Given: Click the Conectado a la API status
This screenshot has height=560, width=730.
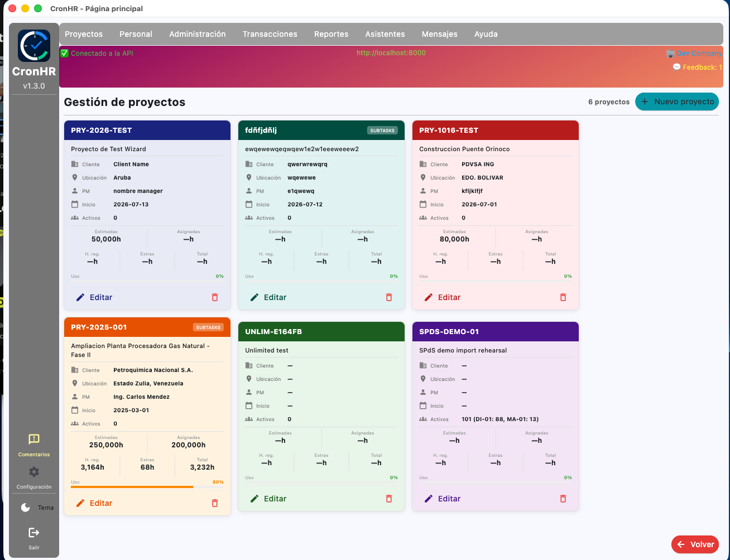Looking at the screenshot, I should point(97,53).
